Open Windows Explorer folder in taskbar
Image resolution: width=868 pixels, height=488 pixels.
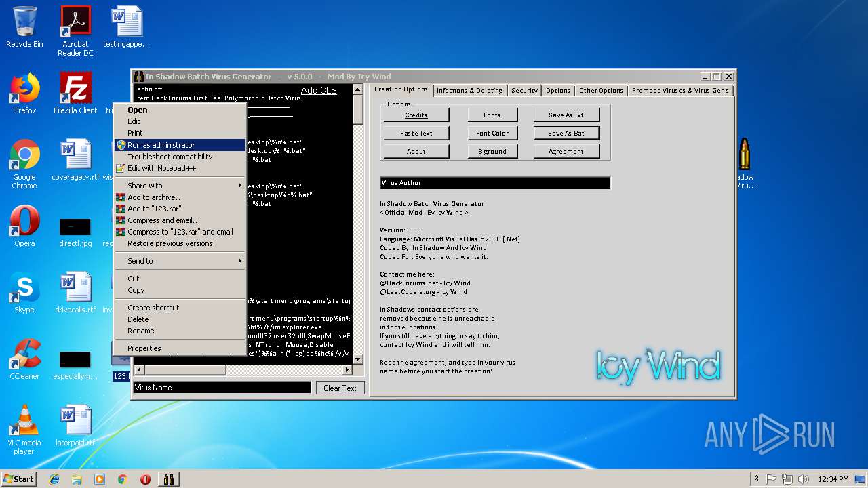[77, 479]
